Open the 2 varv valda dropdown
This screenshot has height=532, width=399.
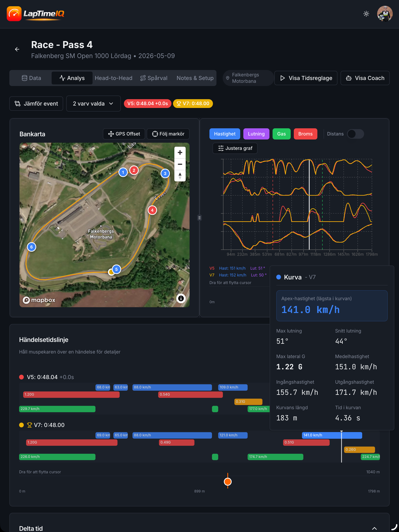(93, 104)
